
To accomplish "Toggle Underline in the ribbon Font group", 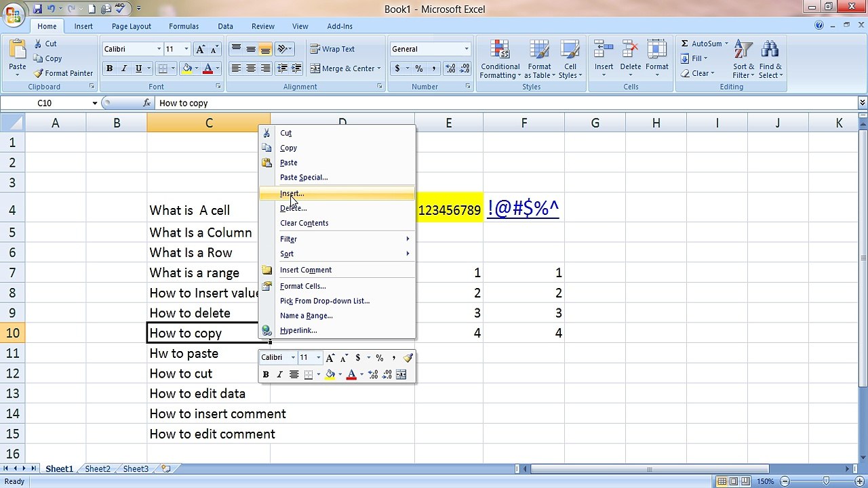I will [138, 68].
